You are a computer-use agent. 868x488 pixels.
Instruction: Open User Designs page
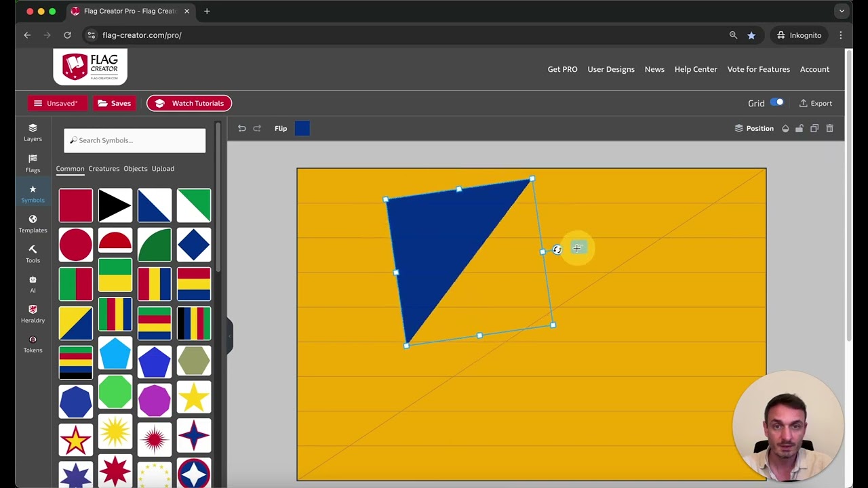coord(611,69)
